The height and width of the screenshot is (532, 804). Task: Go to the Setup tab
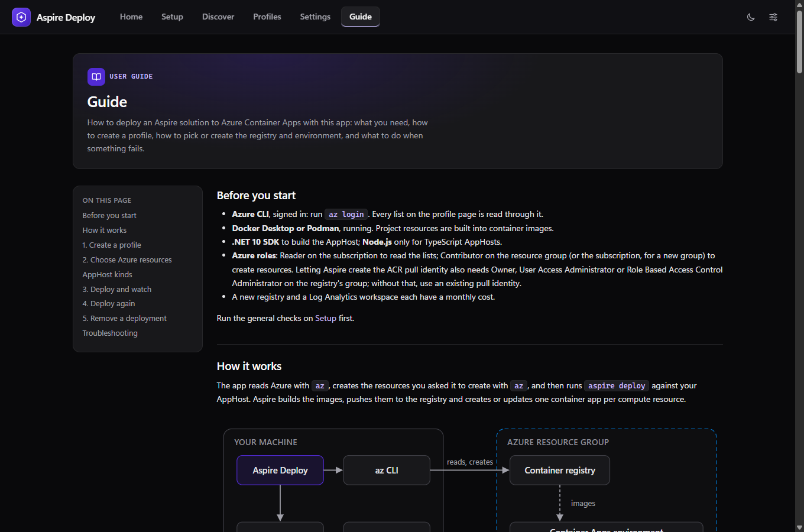pos(172,17)
